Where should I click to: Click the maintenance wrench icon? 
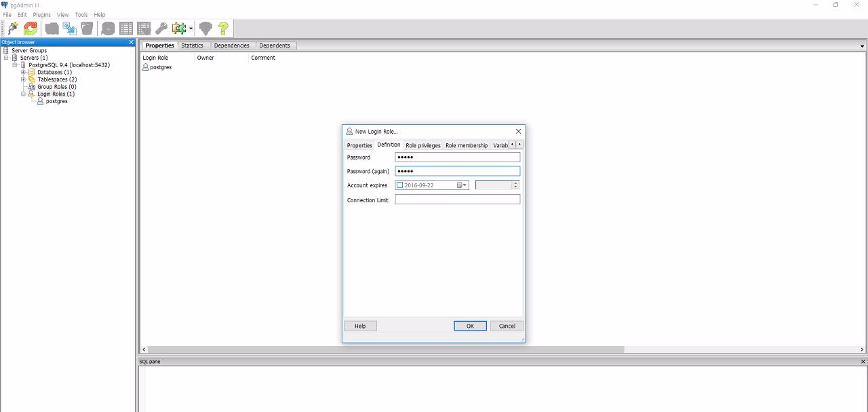[x=161, y=29]
